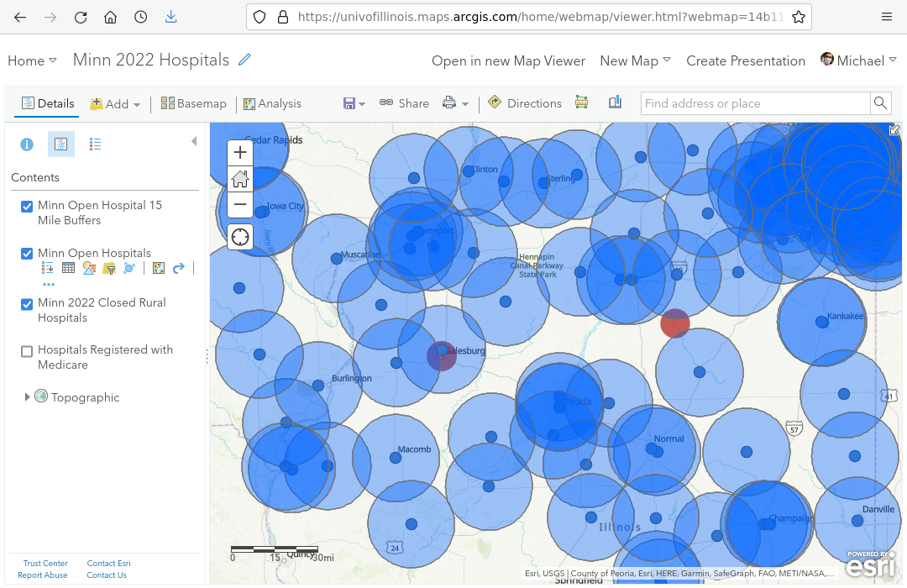Open the Add dropdown menu
The width and height of the screenshot is (907, 588).
tap(116, 103)
